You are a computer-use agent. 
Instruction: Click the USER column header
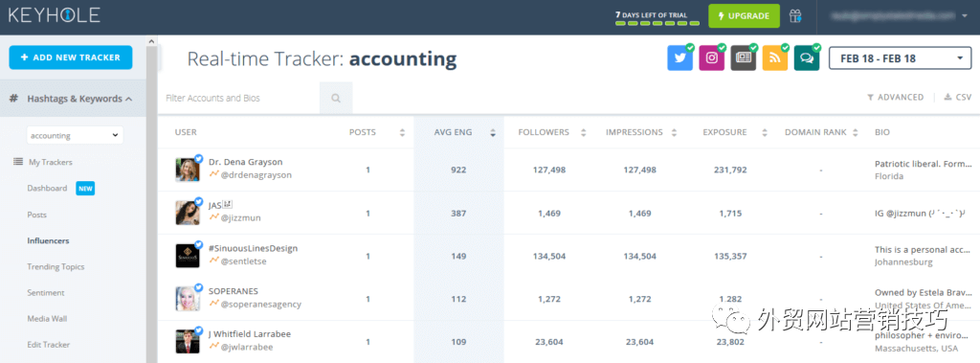pyautogui.click(x=187, y=132)
